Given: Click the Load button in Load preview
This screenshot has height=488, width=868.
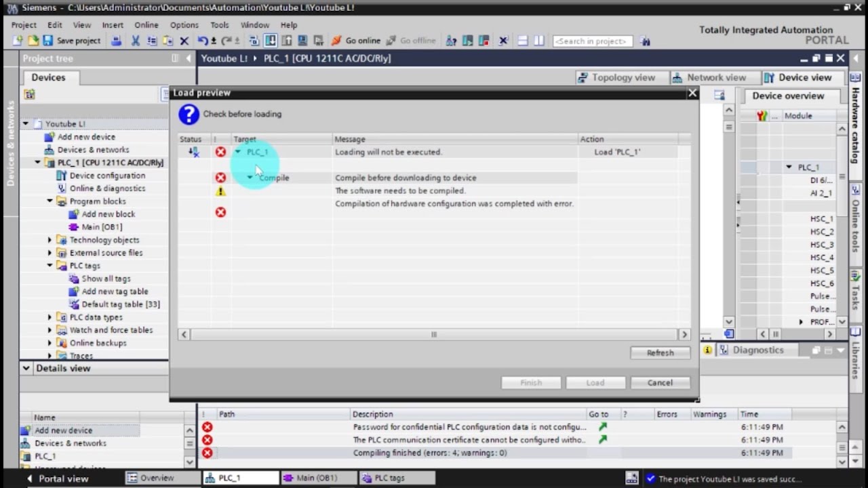Looking at the screenshot, I should point(595,382).
